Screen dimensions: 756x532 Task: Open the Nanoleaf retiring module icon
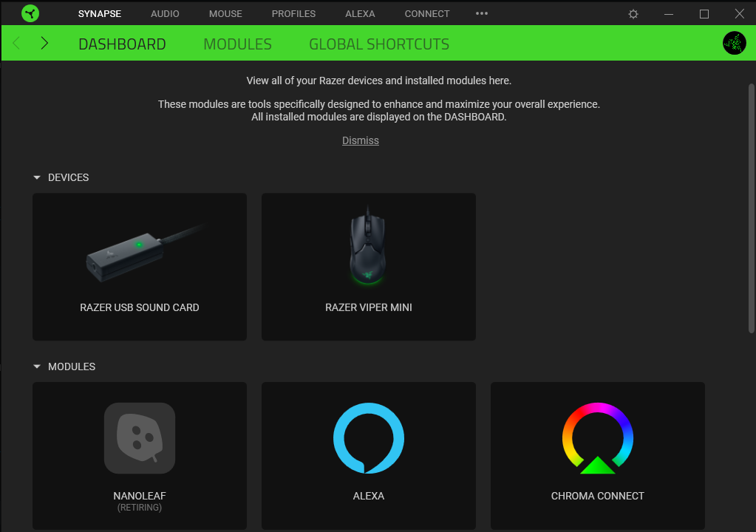[140, 438]
